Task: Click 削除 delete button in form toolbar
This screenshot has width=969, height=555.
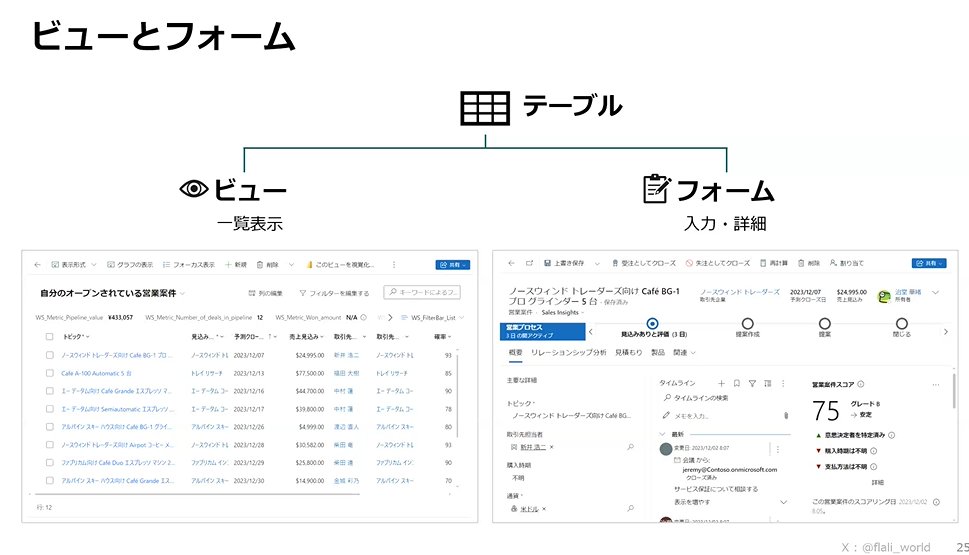Action: 809,263
